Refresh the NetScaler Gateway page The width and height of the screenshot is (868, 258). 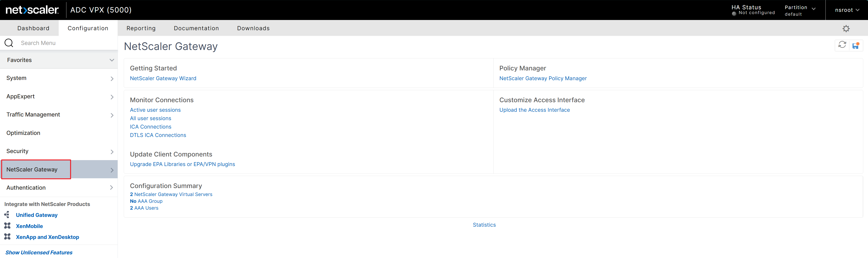842,45
